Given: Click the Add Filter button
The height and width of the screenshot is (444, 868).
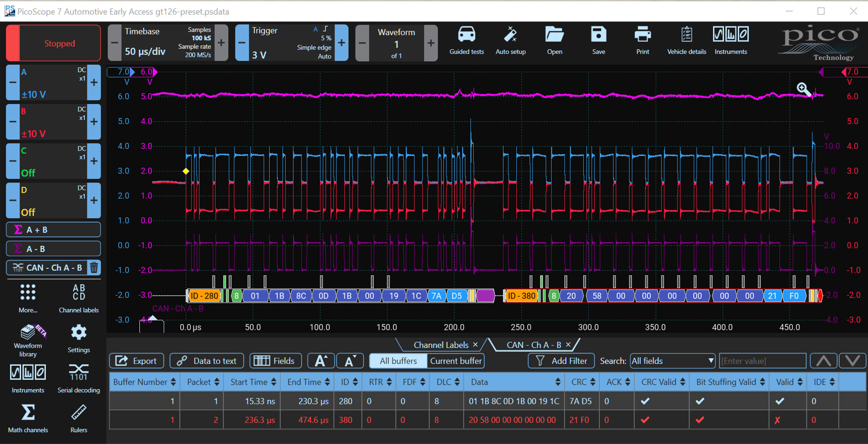Looking at the screenshot, I should click(561, 361).
